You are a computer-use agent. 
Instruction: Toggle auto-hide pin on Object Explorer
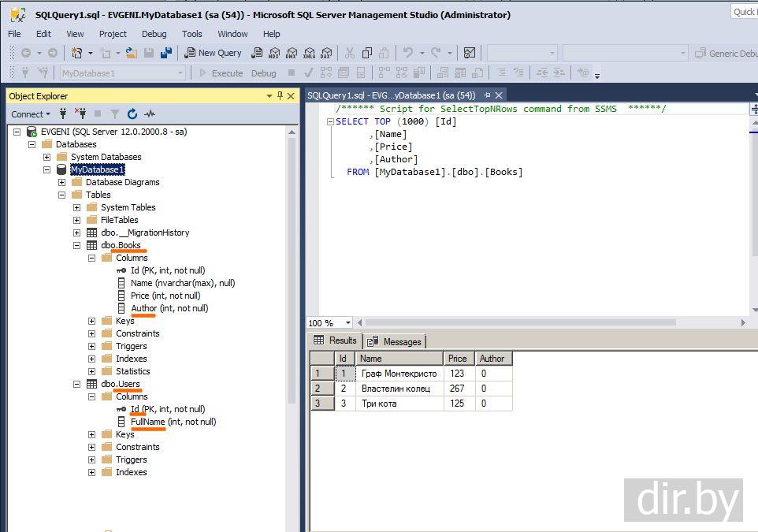point(280,96)
